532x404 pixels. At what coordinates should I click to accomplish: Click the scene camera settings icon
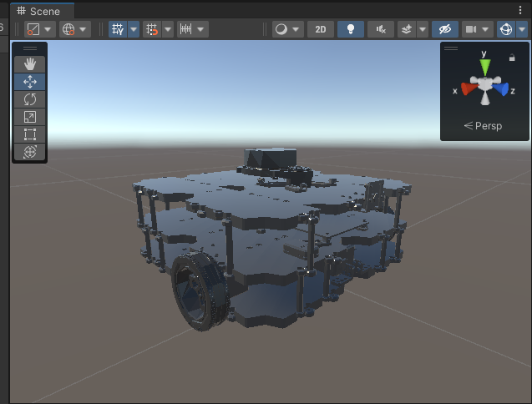471,29
